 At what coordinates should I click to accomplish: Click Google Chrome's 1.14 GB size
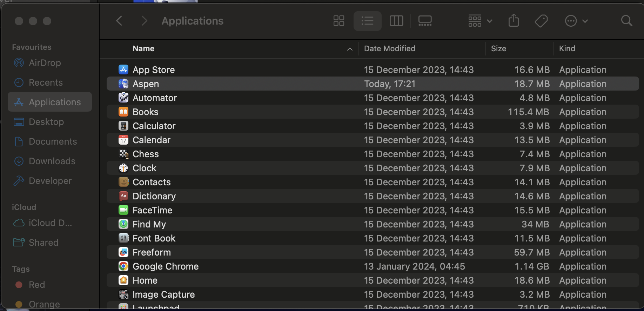[532, 266]
